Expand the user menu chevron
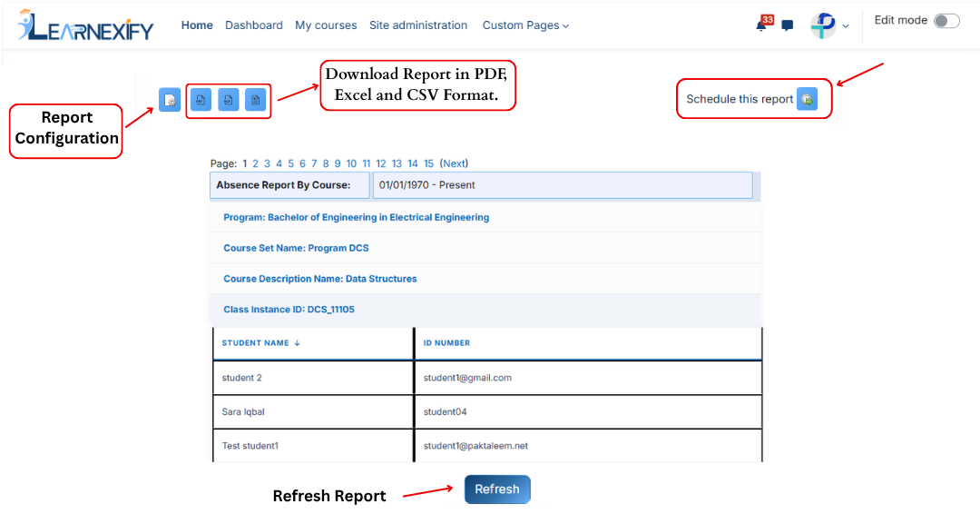This screenshot has height=514, width=980. pyautogui.click(x=846, y=26)
